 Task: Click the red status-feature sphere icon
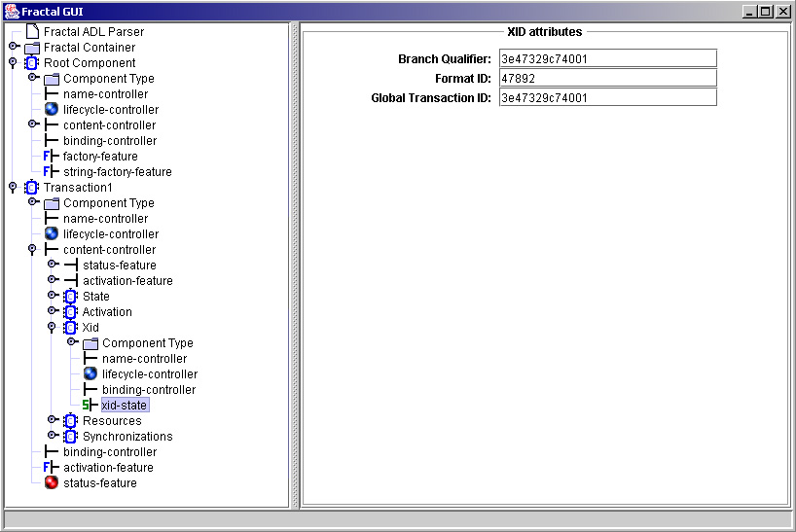[x=52, y=483]
